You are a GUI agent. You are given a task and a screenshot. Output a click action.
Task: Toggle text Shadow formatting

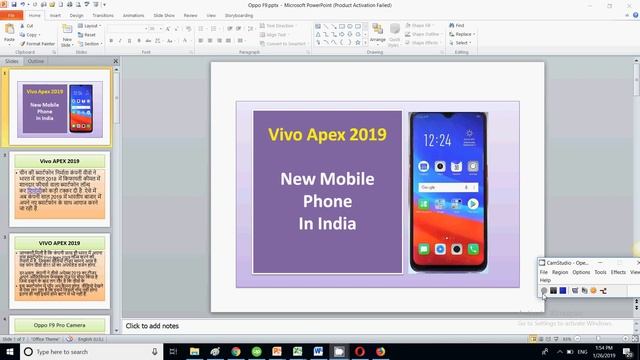pyautogui.click(x=139, y=40)
